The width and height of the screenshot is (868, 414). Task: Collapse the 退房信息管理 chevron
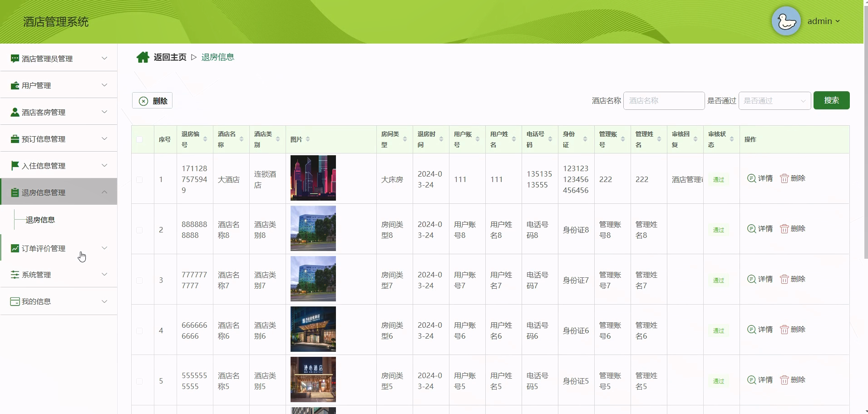tap(104, 192)
